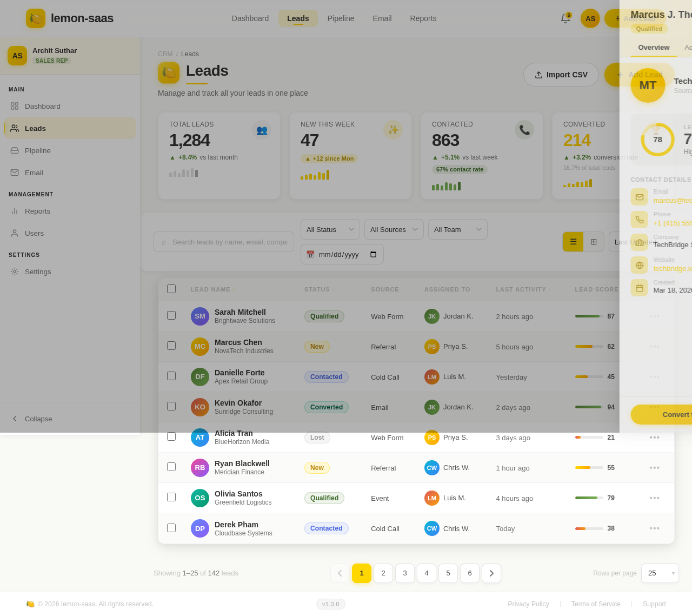Check the select-all checkbox in the table header
692x616 pixels.
coord(171,289)
